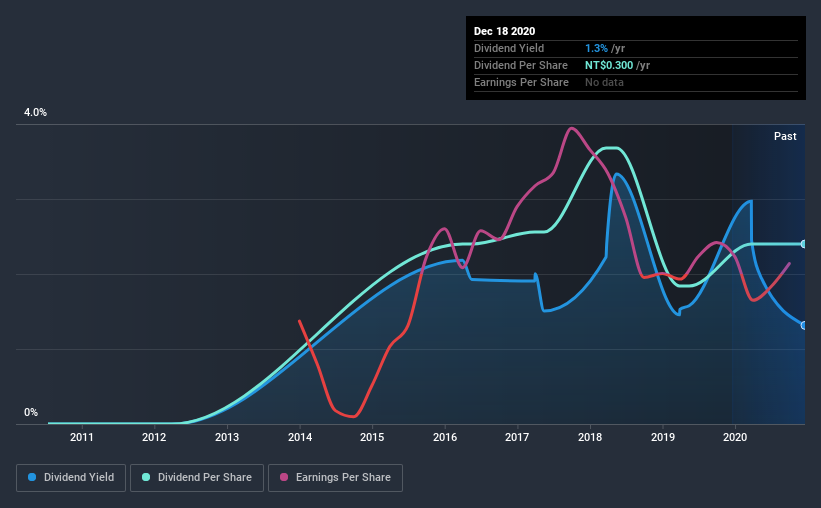Select the Dividend Per Share end-point marker
Screen dimensions: 821x508
pyautogui.click(x=803, y=244)
